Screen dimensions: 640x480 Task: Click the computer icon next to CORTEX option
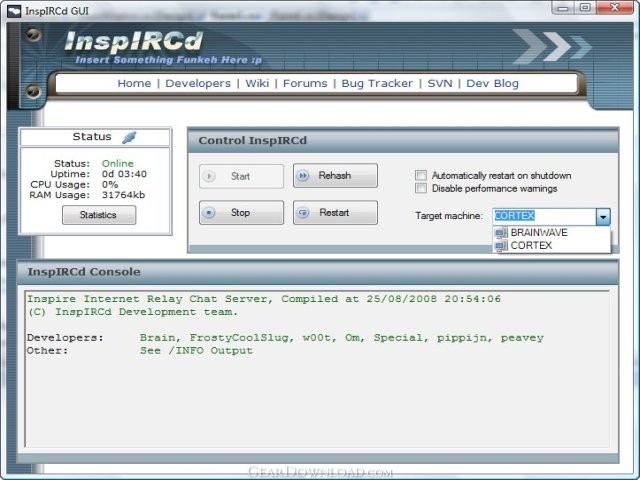click(x=501, y=246)
